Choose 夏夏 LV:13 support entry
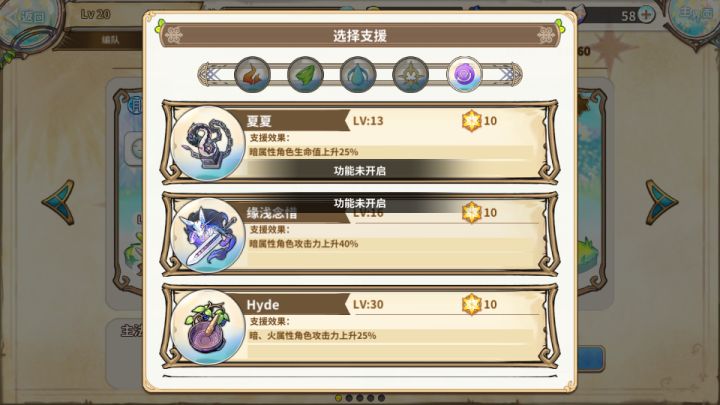This screenshot has height=405, width=720. [x=360, y=142]
